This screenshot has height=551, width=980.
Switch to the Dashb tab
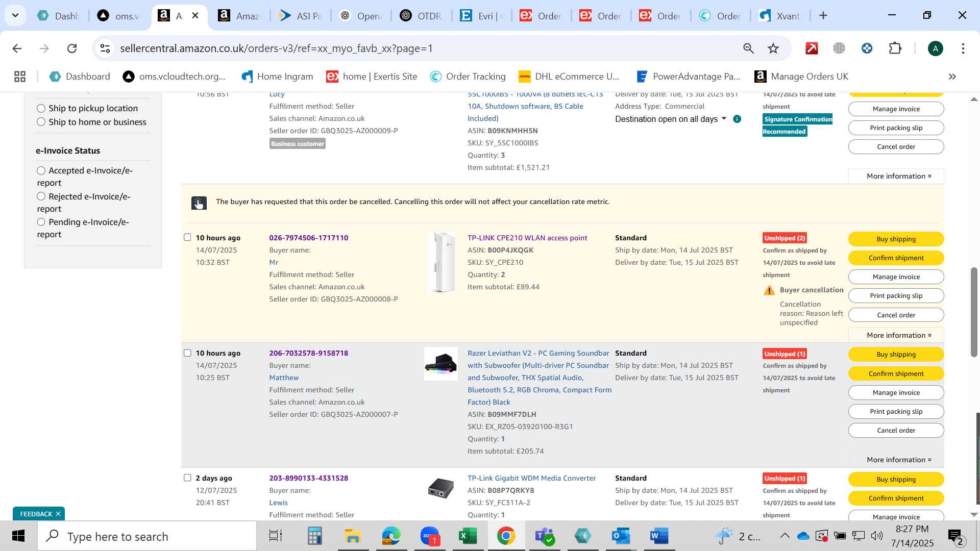point(59,16)
